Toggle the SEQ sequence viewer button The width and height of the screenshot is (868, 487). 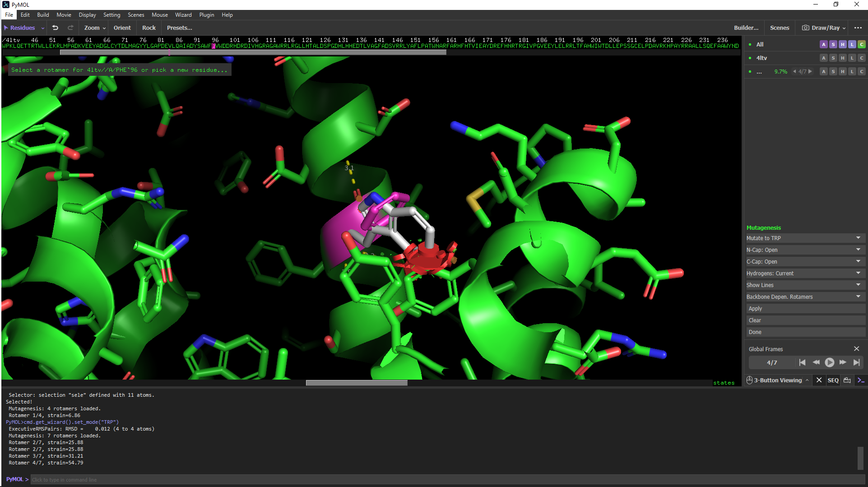pos(833,380)
